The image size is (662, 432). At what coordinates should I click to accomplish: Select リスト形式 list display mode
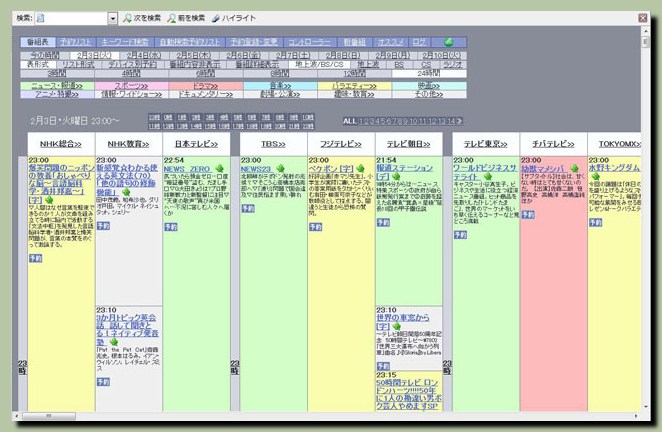tap(78, 65)
